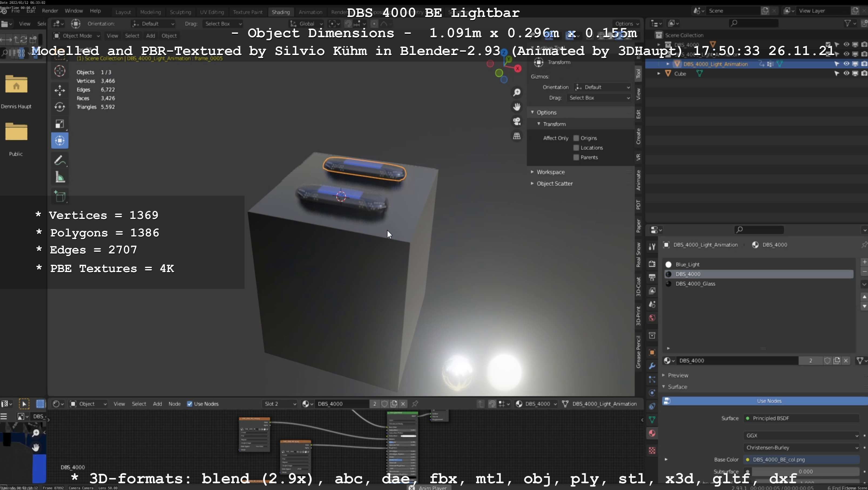Enable Affect Only Locations checkbox
This screenshot has height=490, width=868.
(576, 148)
